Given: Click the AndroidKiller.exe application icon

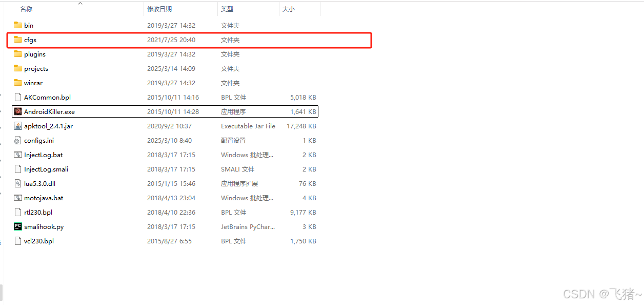Looking at the screenshot, I should point(17,111).
